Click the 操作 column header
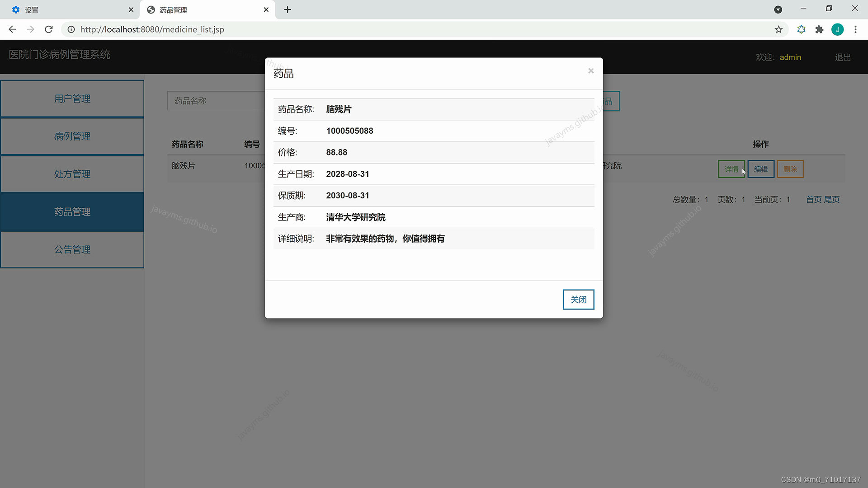Viewport: 868px width, 488px height. (760, 144)
